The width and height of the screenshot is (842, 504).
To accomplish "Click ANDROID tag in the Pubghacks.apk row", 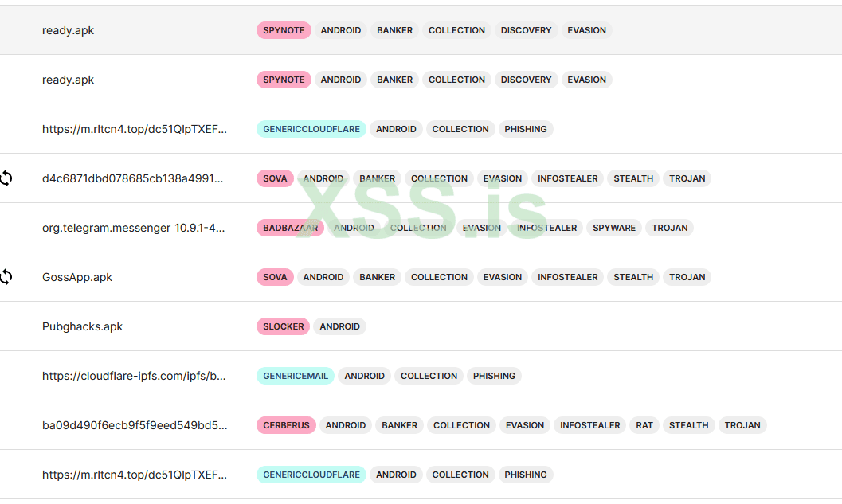I will coord(340,326).
